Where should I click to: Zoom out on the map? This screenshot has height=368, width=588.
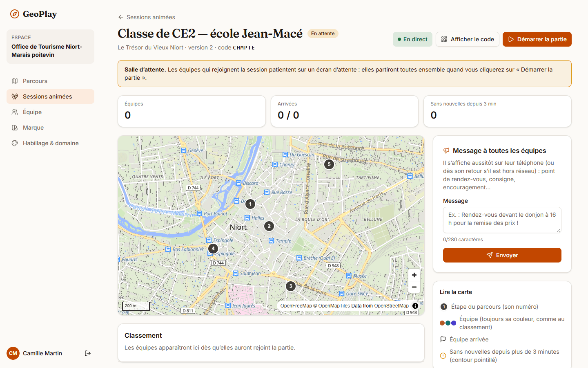click(414, 287)
